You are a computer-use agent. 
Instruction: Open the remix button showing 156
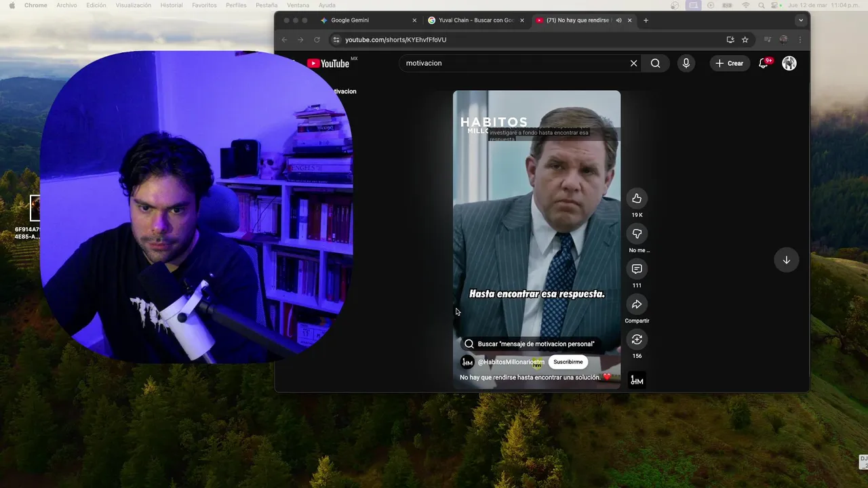click(637, 340)
